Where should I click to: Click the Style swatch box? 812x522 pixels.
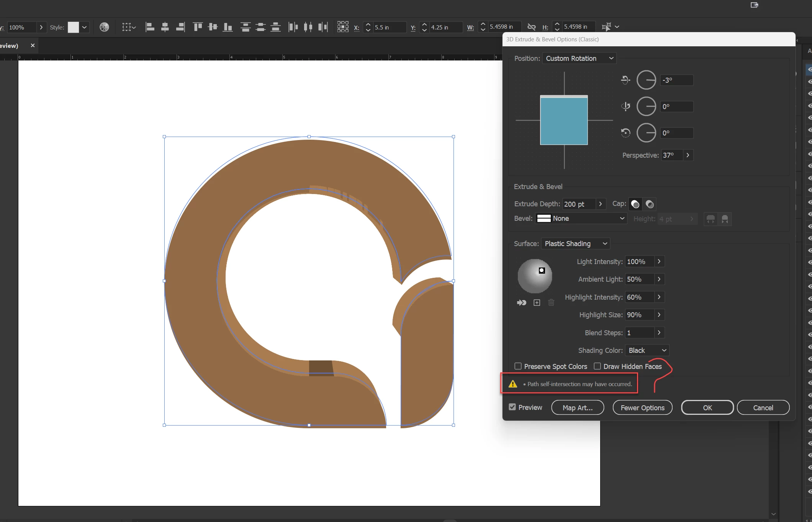[73, 27]
